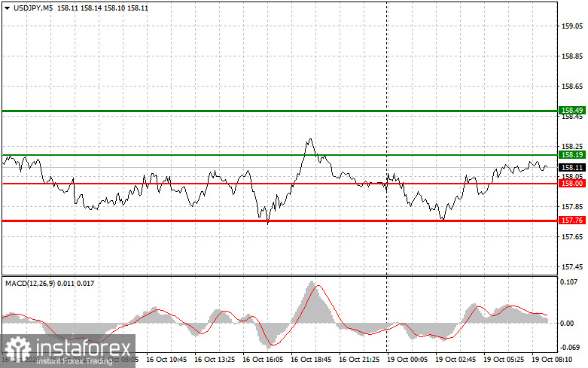Select the green 158.19 price level label
The image size is (588, 368).
(x=572, y=155)
